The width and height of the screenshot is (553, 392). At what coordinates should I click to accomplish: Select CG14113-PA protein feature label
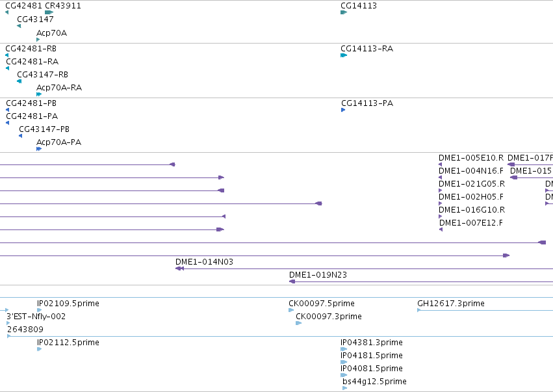(x=367, y=103)
